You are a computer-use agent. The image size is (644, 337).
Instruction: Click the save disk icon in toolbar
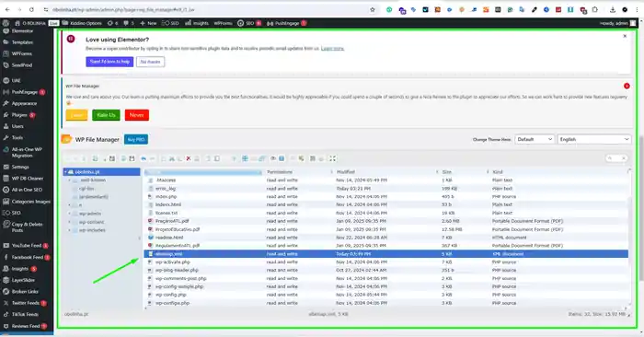coord(132,158)
